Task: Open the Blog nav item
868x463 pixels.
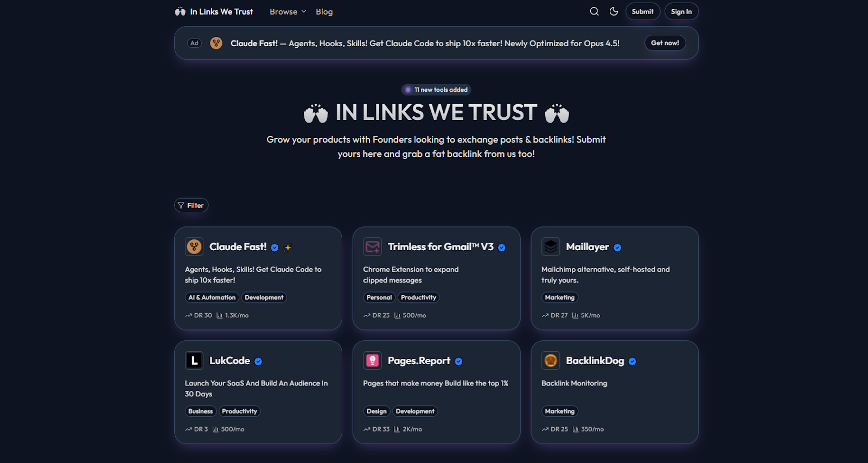Action: point(324,11)
